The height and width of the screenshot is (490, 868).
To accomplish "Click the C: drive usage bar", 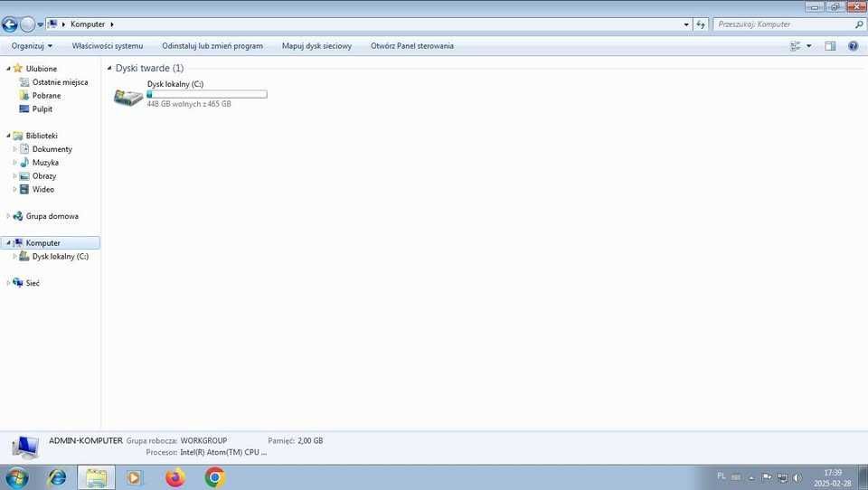I will click(x=207, y=94).
